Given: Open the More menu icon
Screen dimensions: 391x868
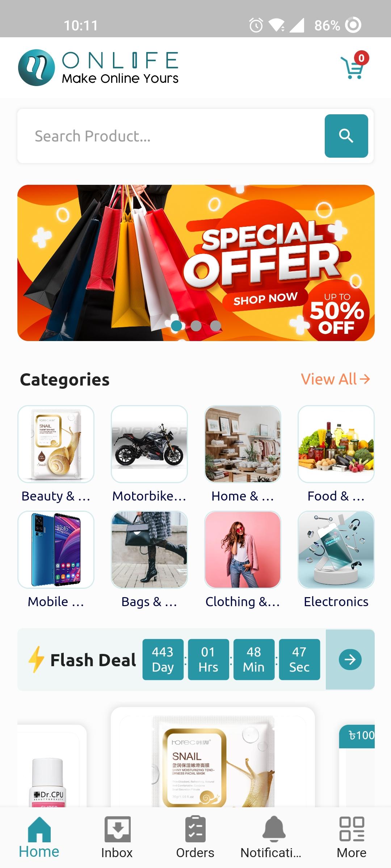Looking at the screenshot, I should 352,829.
